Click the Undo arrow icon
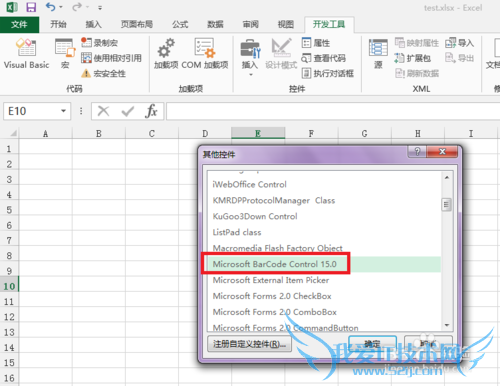Viewport: 500px width, 386px height. coord(50,7)
